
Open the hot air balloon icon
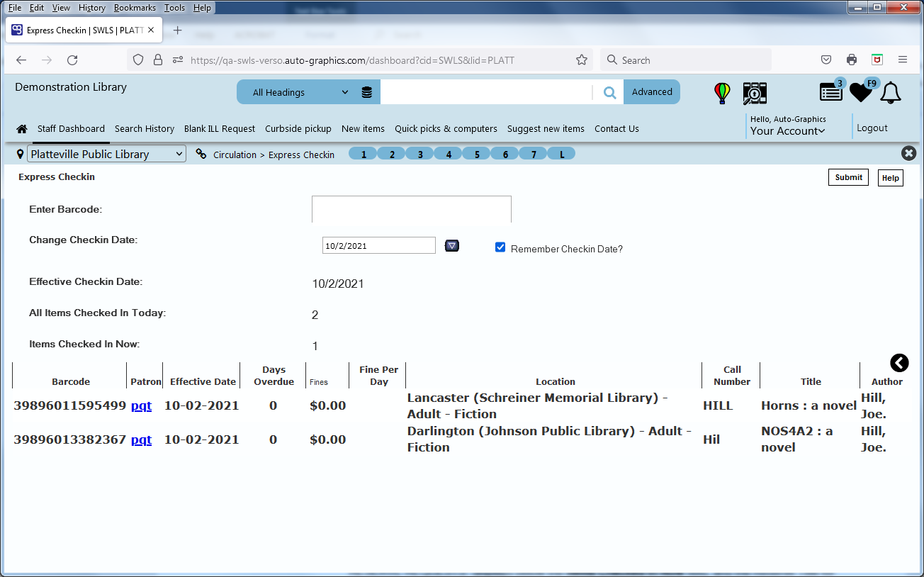coord(722,93)
